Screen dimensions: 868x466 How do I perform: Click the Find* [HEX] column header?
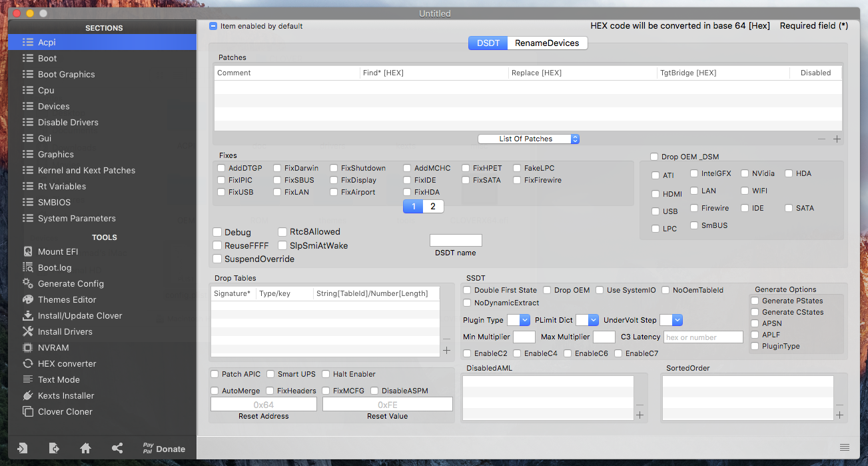point(434,73)
